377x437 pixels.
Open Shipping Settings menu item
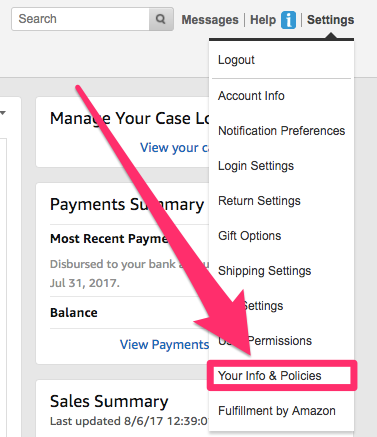[x=264, y=271]
